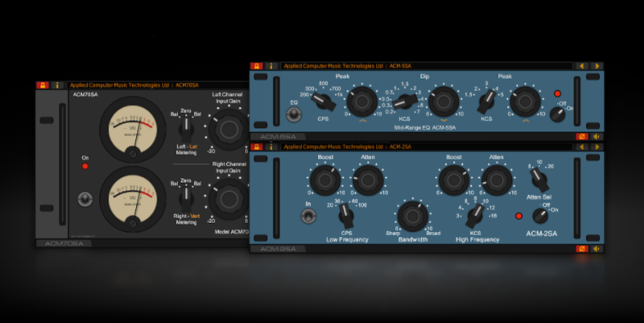Click the left Peak gain knob on ACM-5SA

pyautogui.click(x=362, y=101)
